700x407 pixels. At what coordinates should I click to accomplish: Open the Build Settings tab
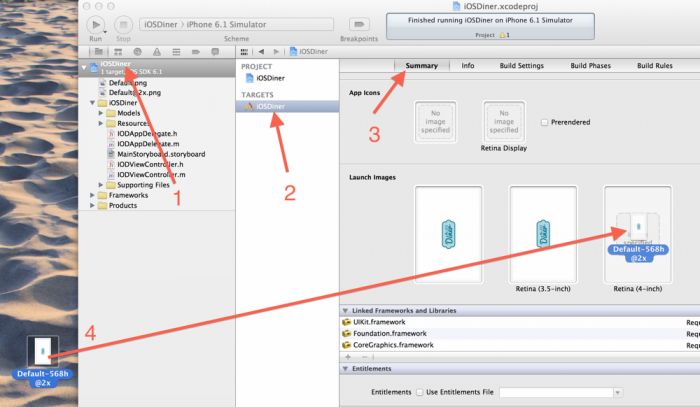pos(521,66)
